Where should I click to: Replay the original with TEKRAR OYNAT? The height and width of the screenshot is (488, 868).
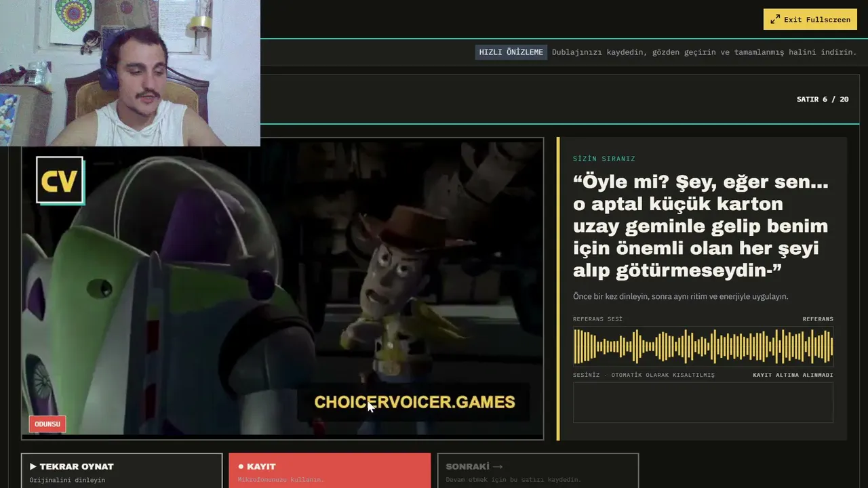click(x=122, y=470)
